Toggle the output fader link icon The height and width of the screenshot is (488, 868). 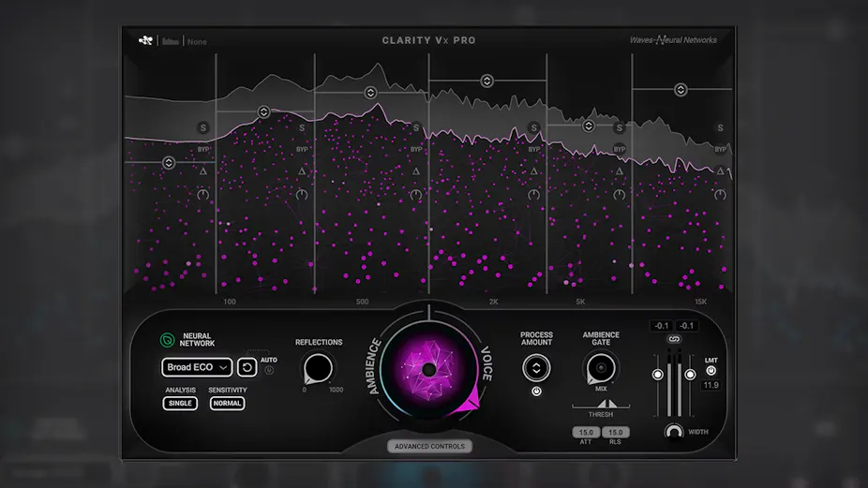pyautogui.click(x=674, y=339)
